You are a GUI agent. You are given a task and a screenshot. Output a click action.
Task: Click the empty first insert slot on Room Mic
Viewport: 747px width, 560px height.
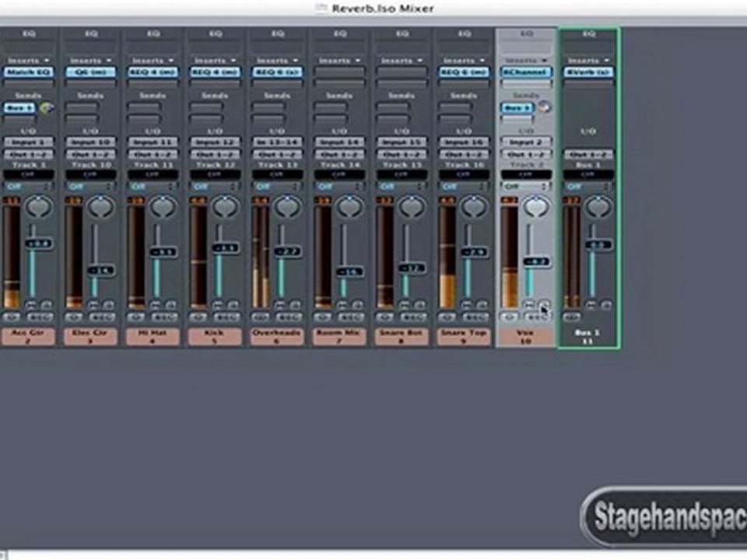point(339,72)
